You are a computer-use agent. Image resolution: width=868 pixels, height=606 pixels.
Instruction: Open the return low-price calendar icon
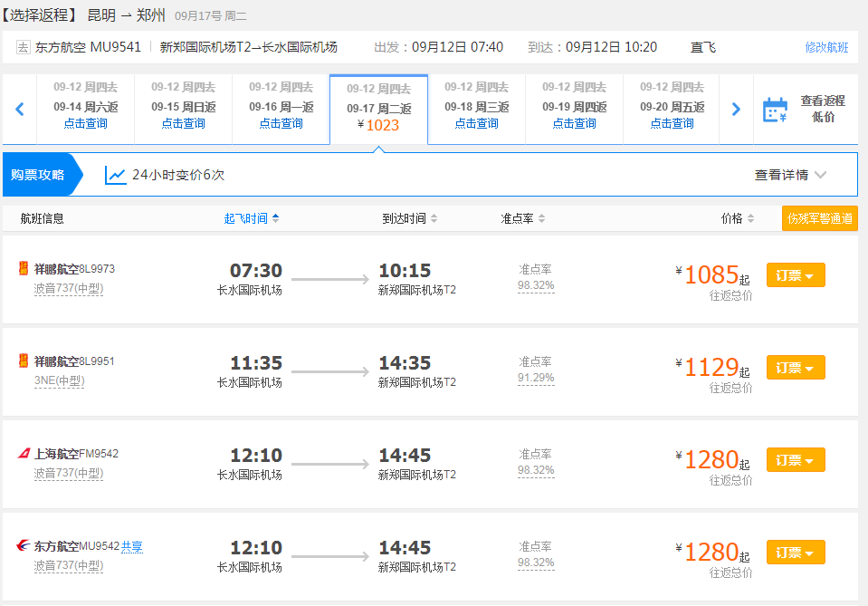pyautogui.click(x=775, y=110)
